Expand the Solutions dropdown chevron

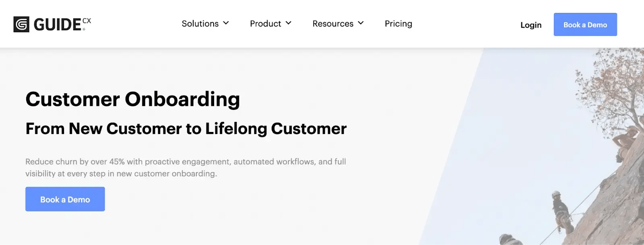(226, 23)
